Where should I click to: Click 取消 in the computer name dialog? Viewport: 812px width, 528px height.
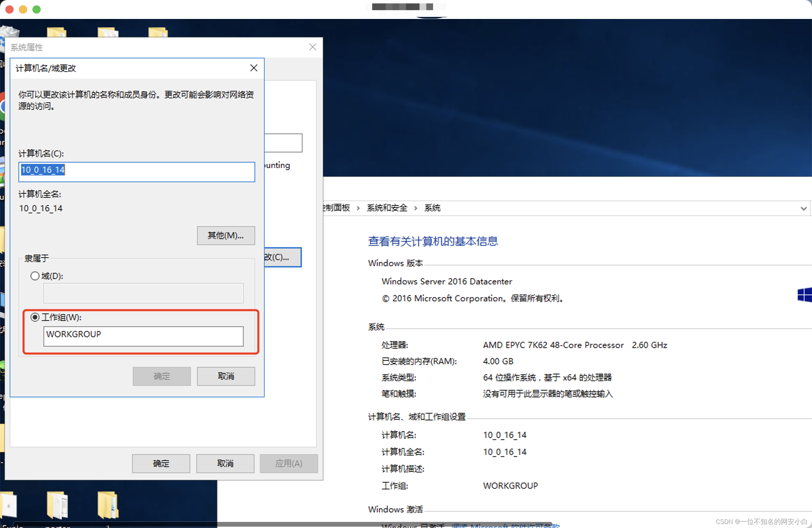click(x=226, y=376)
